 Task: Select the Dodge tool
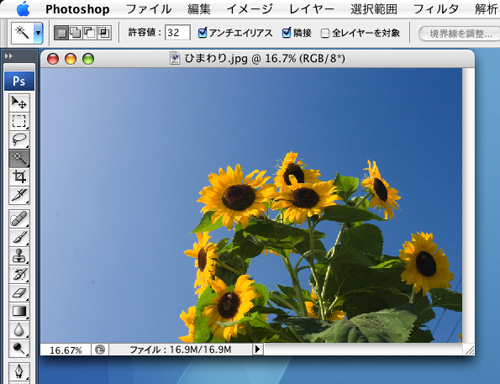pos(19,349)
